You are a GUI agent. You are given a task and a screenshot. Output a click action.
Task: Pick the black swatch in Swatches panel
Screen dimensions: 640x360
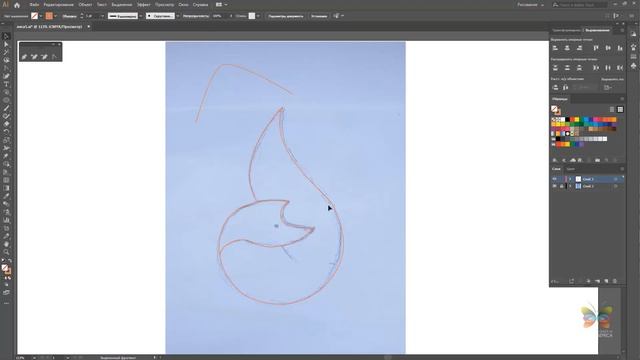point(567,120)
